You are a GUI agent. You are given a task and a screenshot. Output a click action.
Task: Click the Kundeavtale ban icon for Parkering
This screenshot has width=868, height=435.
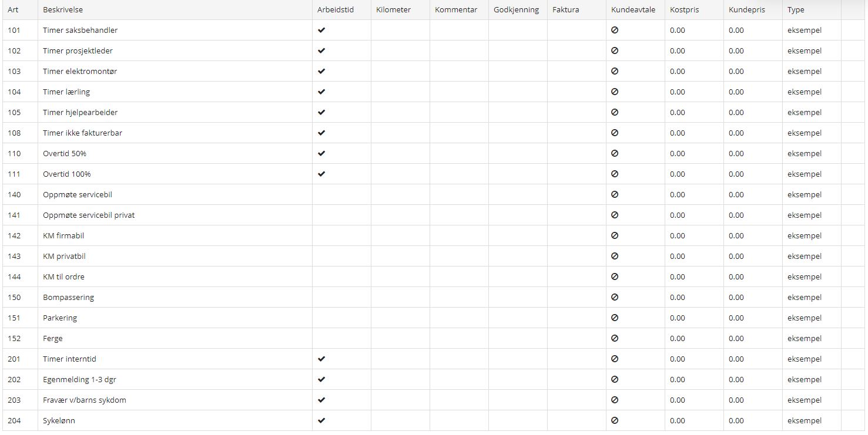point(615,318)
